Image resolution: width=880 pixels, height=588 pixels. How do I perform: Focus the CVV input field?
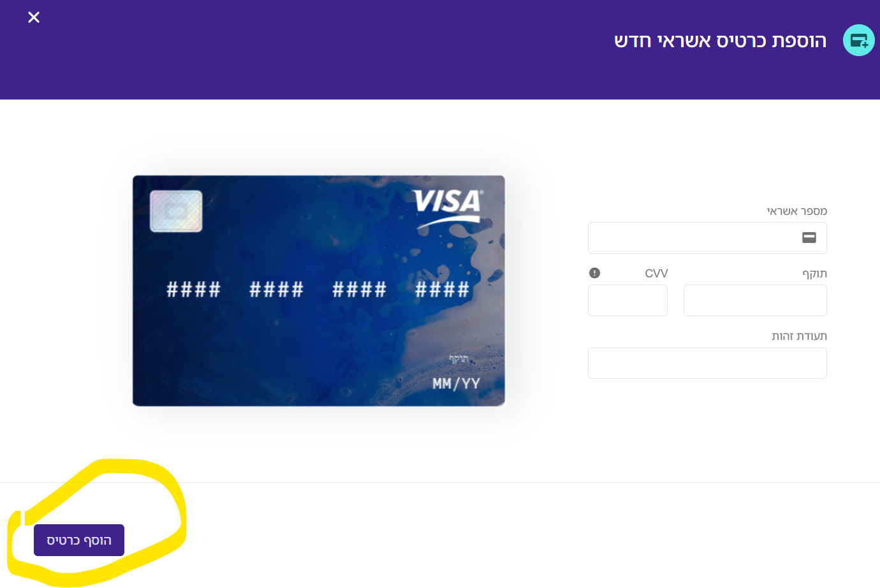pos(627,300)
